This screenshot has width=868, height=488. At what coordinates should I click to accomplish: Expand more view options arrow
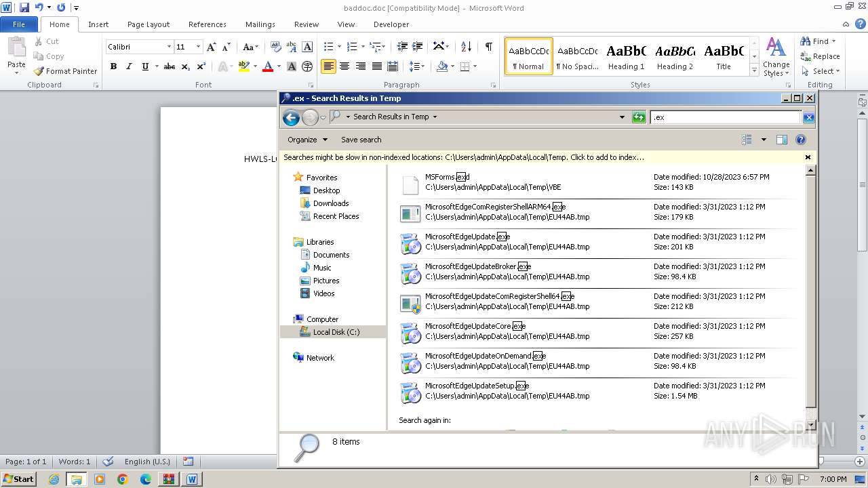(764, 140)
